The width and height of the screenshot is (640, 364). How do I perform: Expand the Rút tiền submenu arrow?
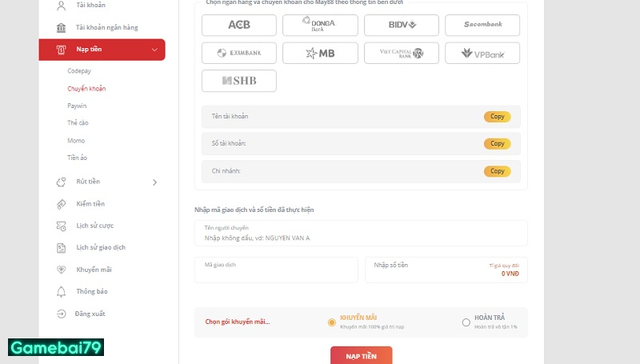click(x=154, y=182)
